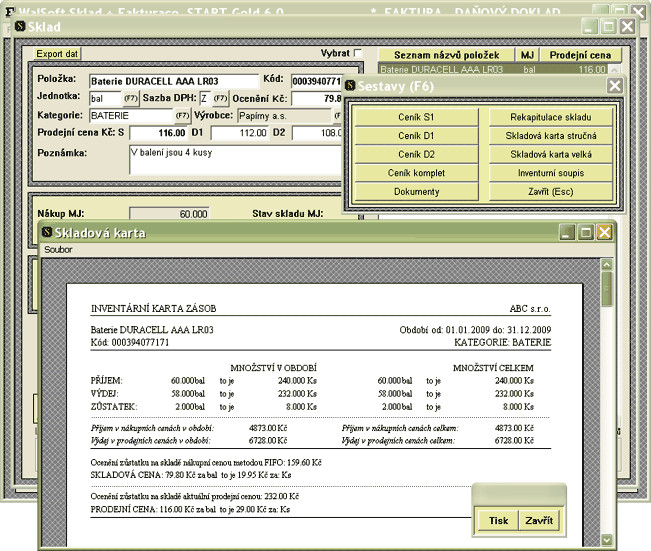Select the Baterie DURACELL AAA LR03 list row
Image resolution: width=651 pixels, height=551 pixels.
tap(494, 69)
